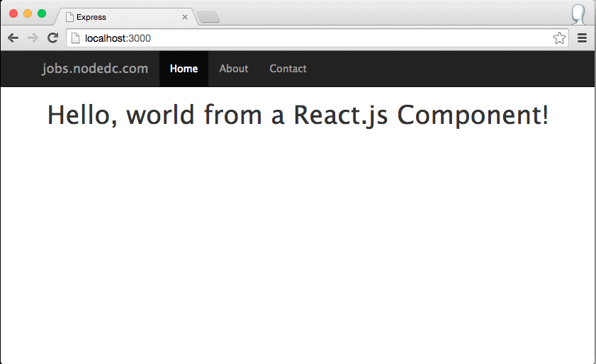The width and height of the screenshot is (596, 364).
Task: Maximize the window with the green button
Action: click(42, 13)
